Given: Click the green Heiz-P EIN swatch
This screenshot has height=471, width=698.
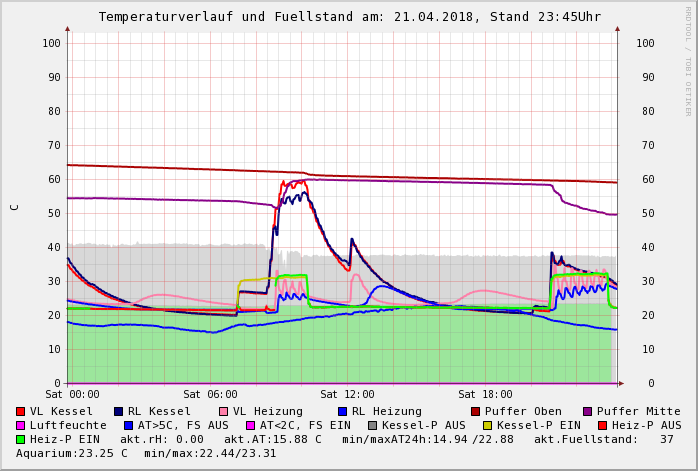Looking at the screenshot, I should [20, 439].
